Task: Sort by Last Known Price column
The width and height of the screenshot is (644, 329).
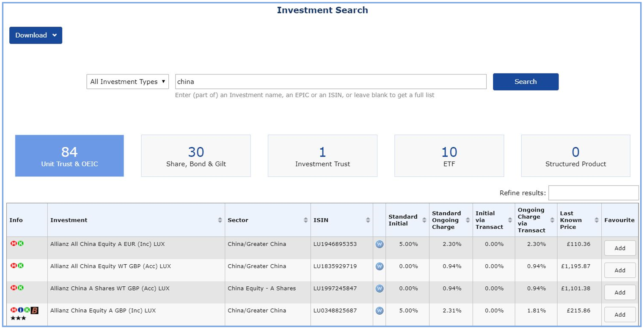Action: (597, 220)
